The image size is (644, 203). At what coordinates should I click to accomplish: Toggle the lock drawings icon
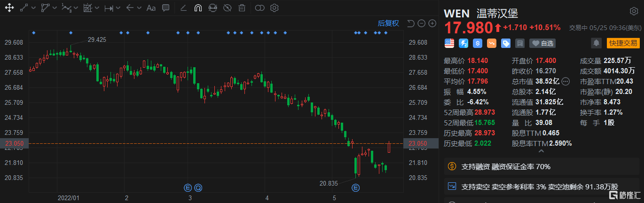(x=212, y=8)
